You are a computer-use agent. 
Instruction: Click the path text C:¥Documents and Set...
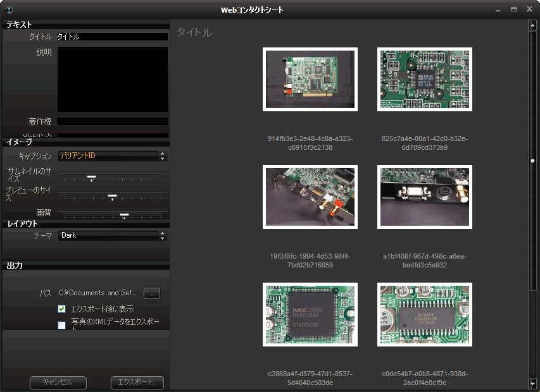tap(97, 293)
